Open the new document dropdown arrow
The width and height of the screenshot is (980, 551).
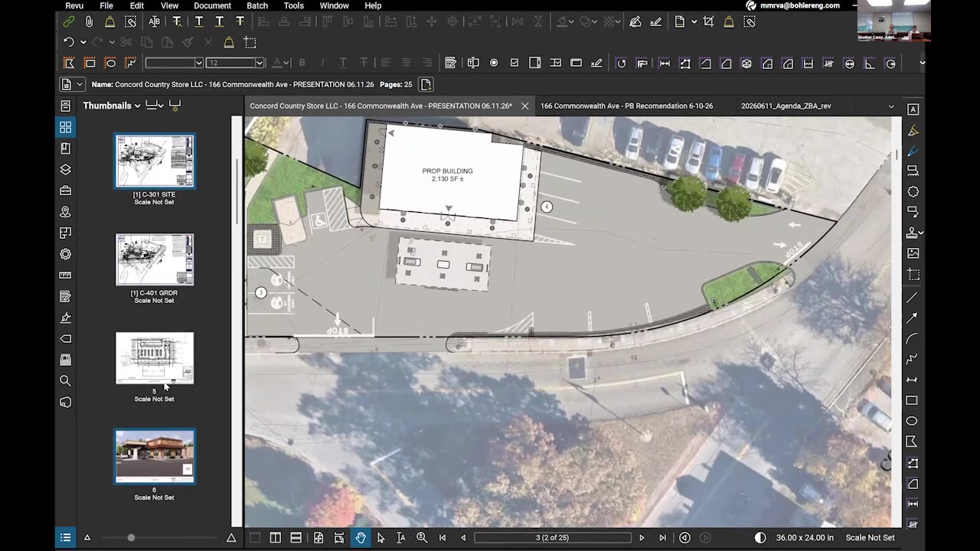click(694, 22)
